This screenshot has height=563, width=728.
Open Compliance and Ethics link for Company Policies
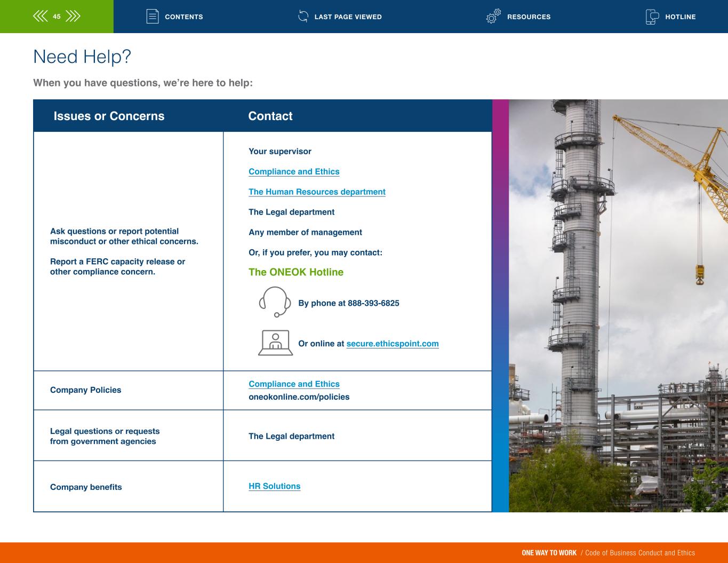click(294, 384)
